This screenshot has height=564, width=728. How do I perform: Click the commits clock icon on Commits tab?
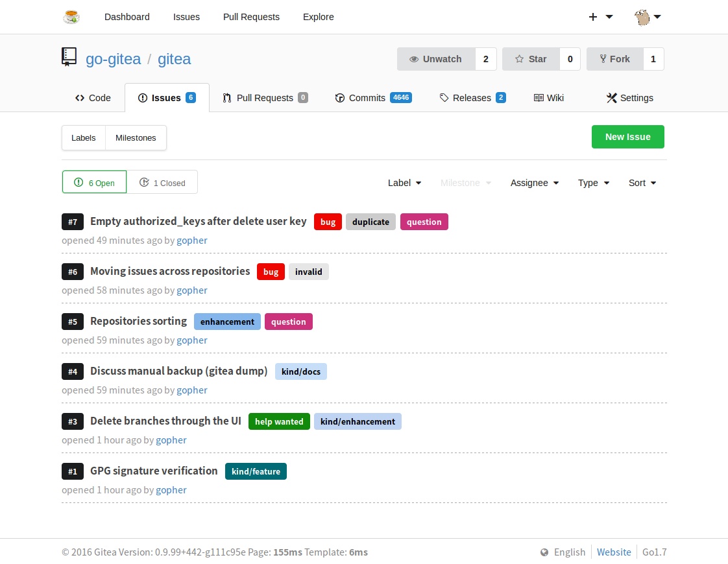click(x=340, y=98)
